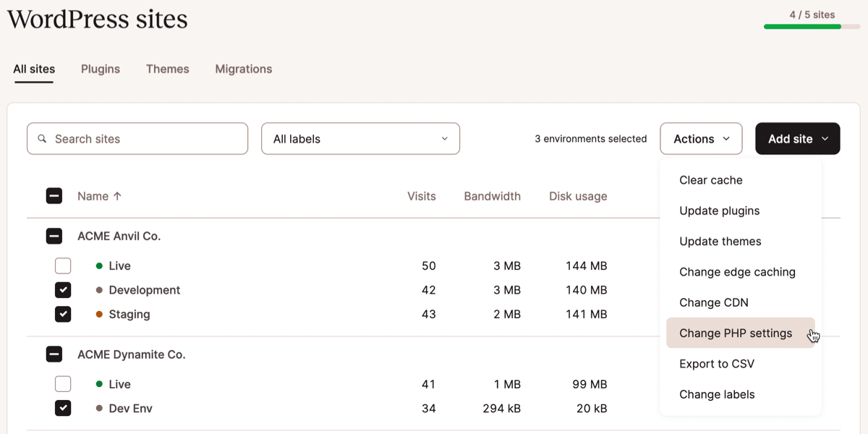
Task: Select Export to CSV in the Actions menu
Action: click(716, 364)
